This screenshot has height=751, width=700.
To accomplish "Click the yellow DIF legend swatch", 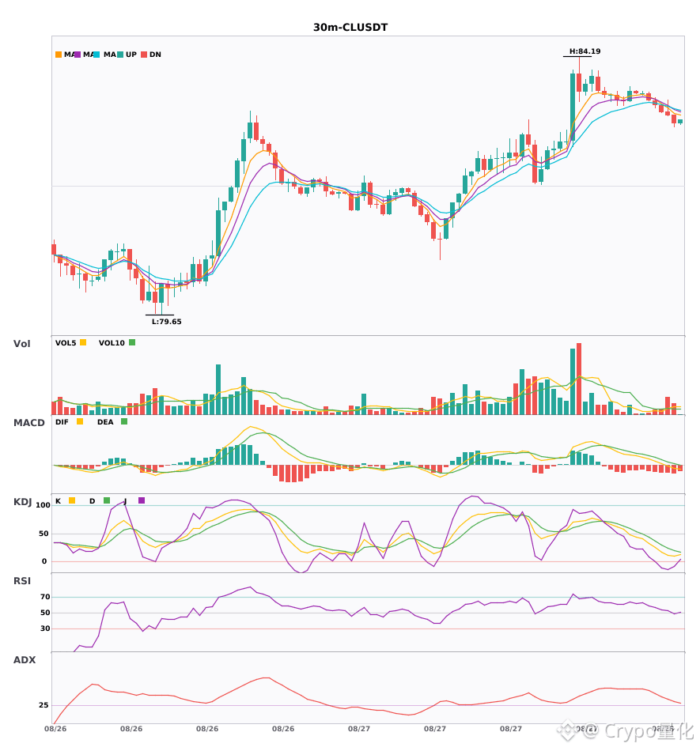I will tap(80, 421).
